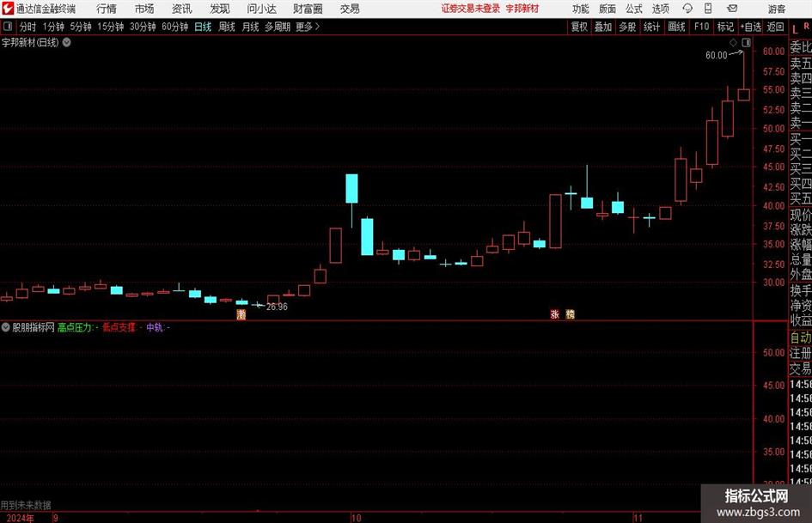Click the 画线 drawing button
The image size is (812, 523).
pos(676,27)
